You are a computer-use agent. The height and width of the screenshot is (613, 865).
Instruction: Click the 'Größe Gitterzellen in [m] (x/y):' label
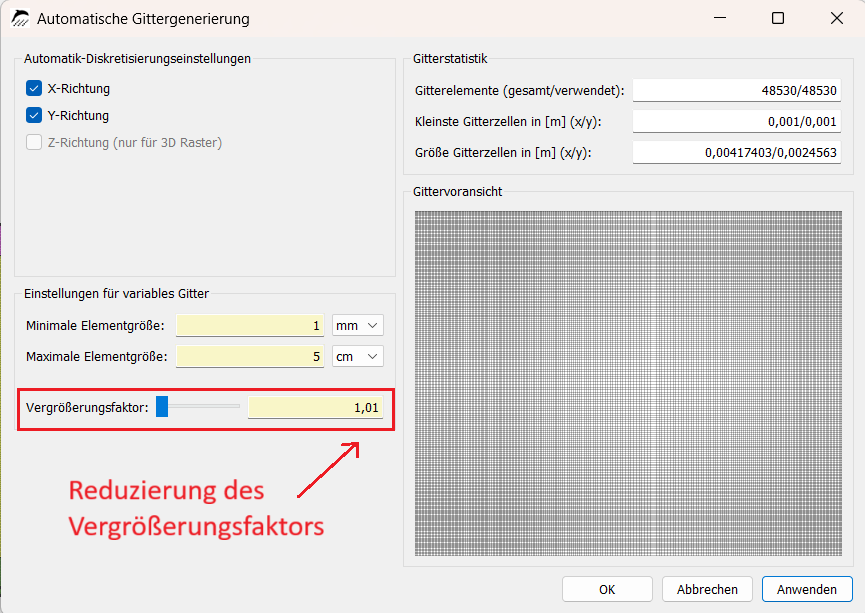click(503, 152)
